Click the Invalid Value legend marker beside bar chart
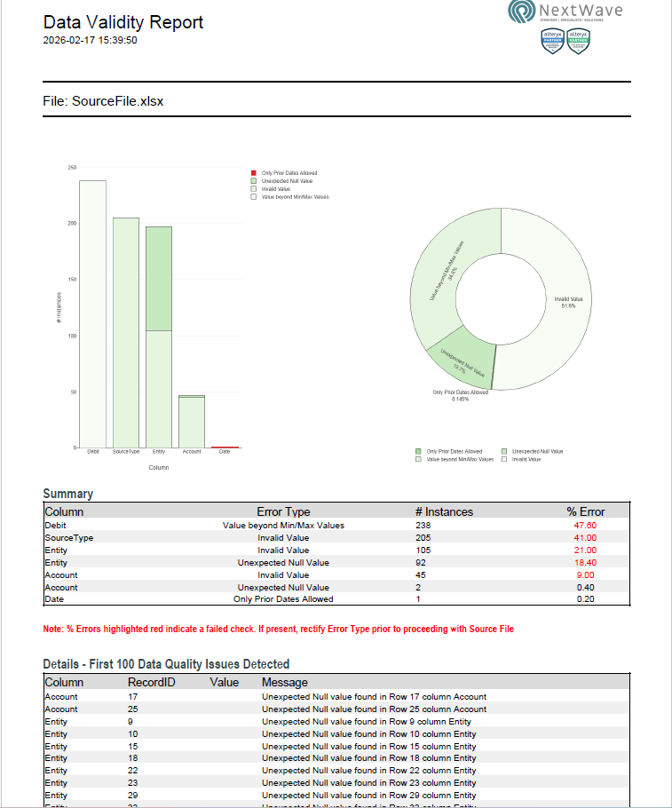Screen dimensions: 672x808 (253, 189)
